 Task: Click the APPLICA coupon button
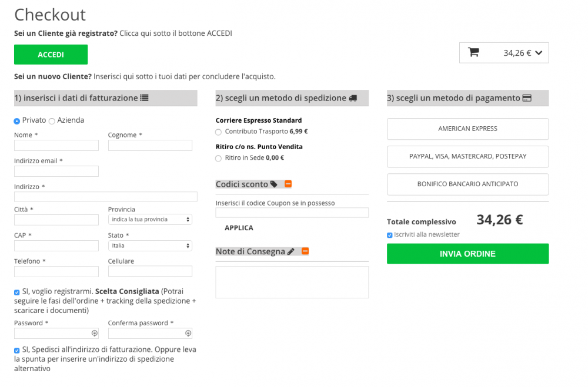pyautogui.click(x=239, y=228)
